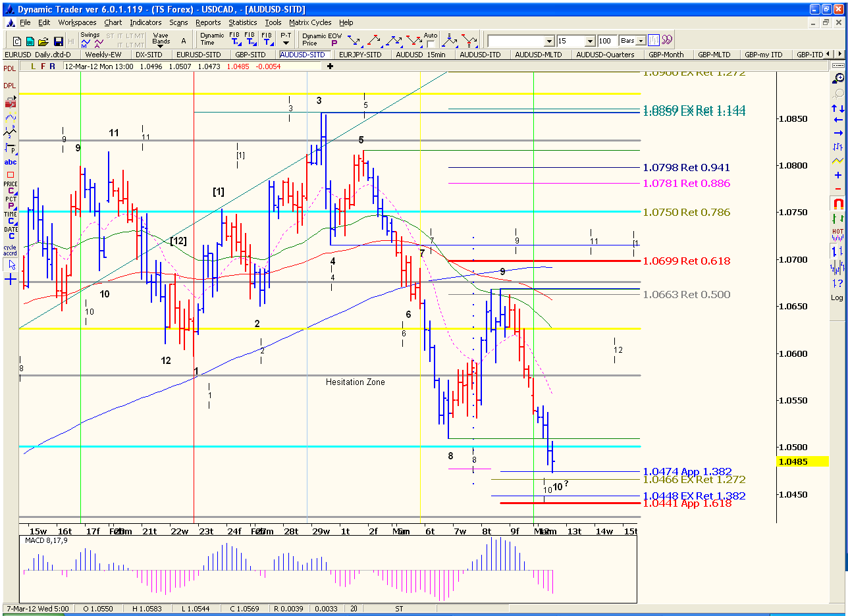Image resolution: width=848 pixels, height=616 pixels.
Task: Switch to the Weekly-EW tab
Action: [x=103, y=55]
